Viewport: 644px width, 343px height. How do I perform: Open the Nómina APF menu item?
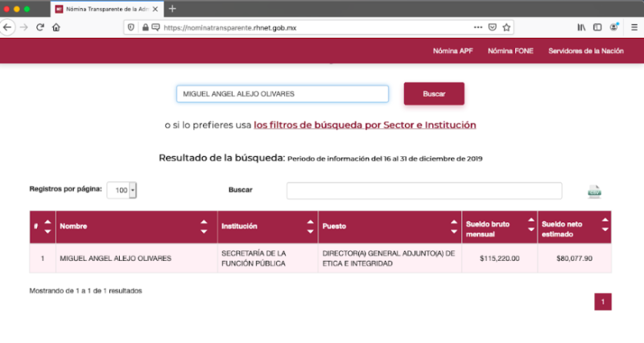point(453,51)
